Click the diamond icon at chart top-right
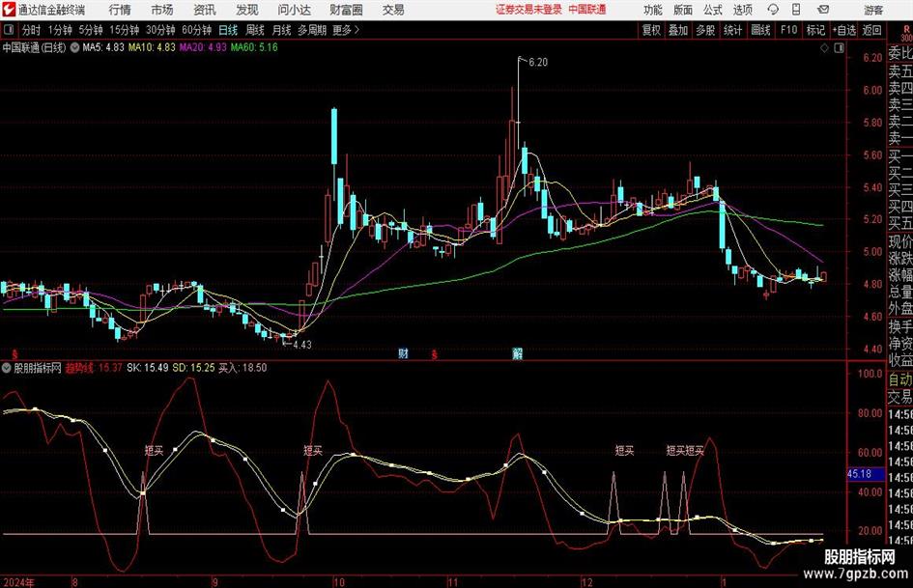 [x=824, y=48]
